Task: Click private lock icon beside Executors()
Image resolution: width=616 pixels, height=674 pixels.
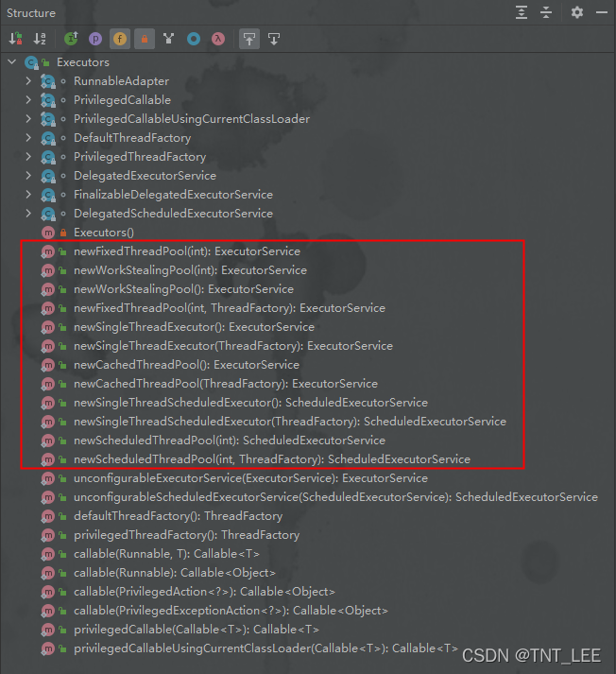Action: pos(63,233)
